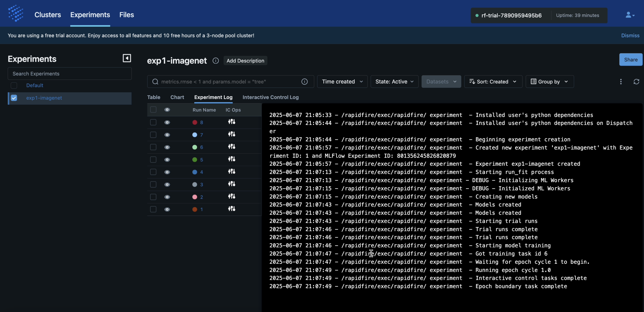Open the Datasets dropdown
Screen dimensions: 644x312
pos(441,82)
